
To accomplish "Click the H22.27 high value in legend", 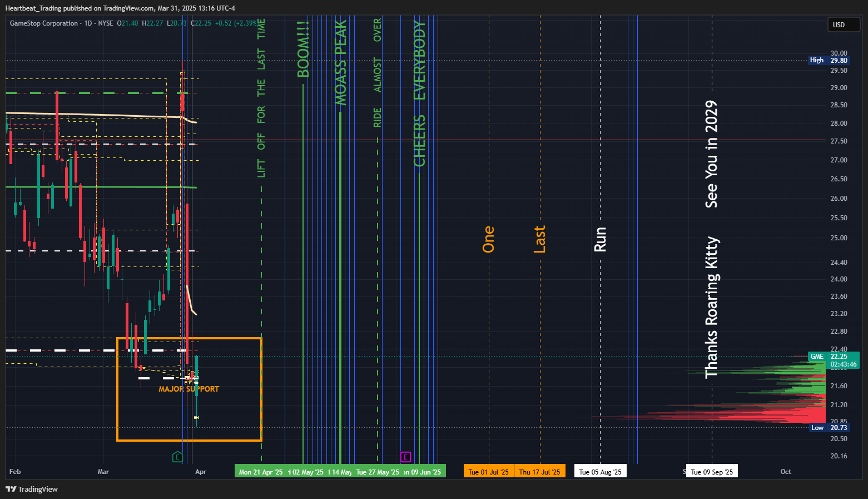I will tap(152, 23).
